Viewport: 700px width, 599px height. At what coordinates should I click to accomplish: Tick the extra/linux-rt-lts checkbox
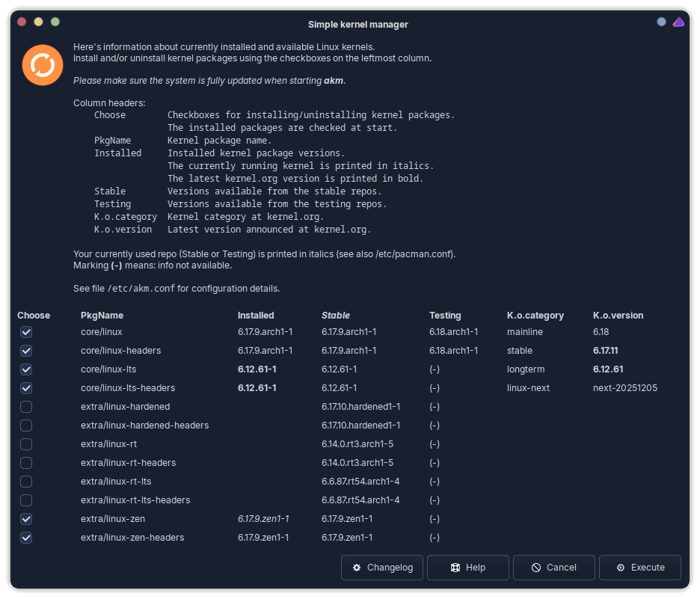26,482
